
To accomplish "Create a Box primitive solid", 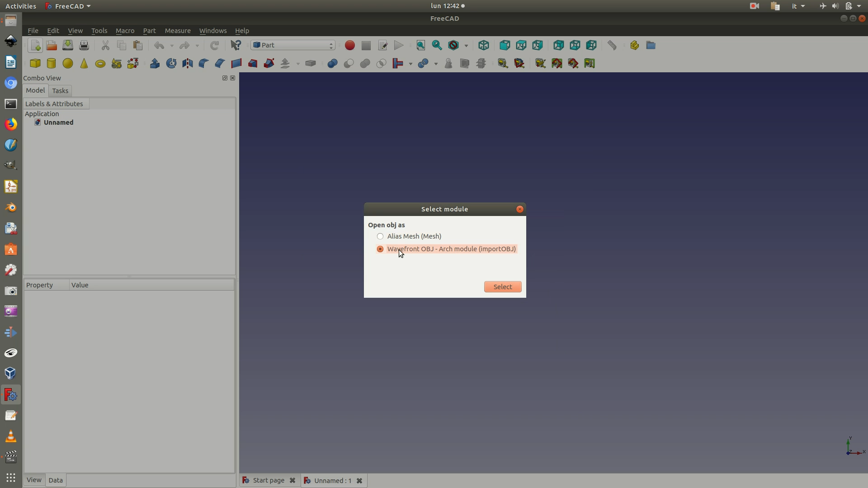I will click(35, 63).
